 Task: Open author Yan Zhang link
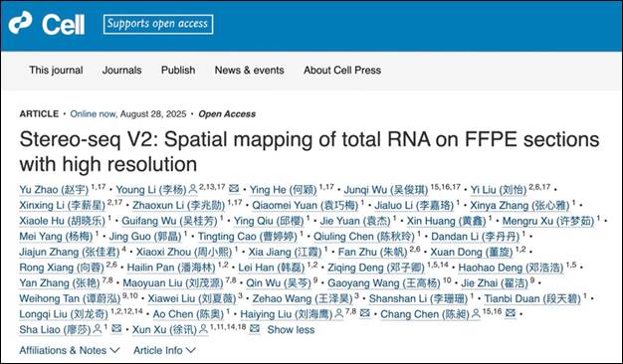60,282
